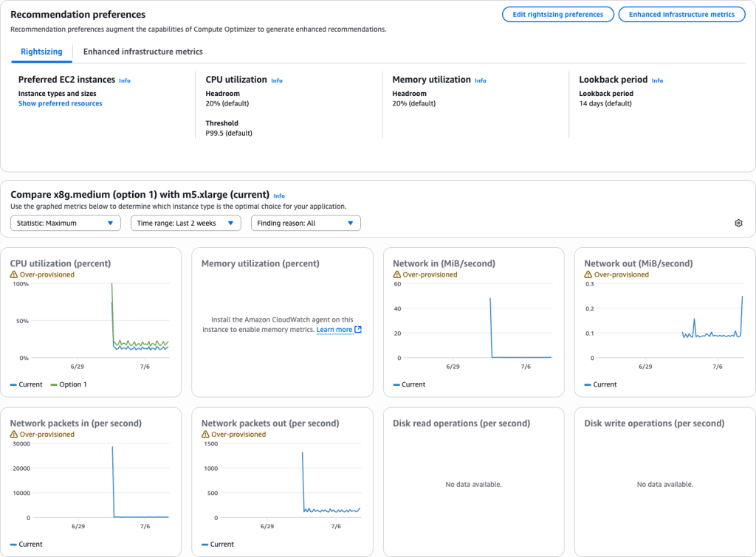756x557 pixels.
Task: Click the Info icon next to the compare instances heading
Action: [279, 196]
